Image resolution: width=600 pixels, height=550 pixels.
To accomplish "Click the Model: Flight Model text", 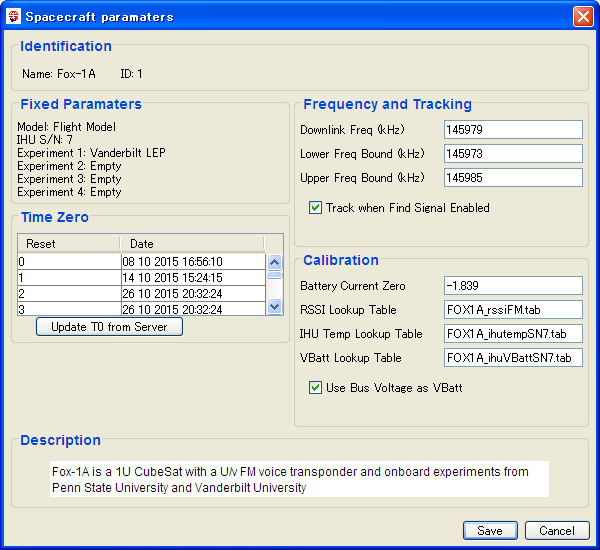I will point(66,127).
